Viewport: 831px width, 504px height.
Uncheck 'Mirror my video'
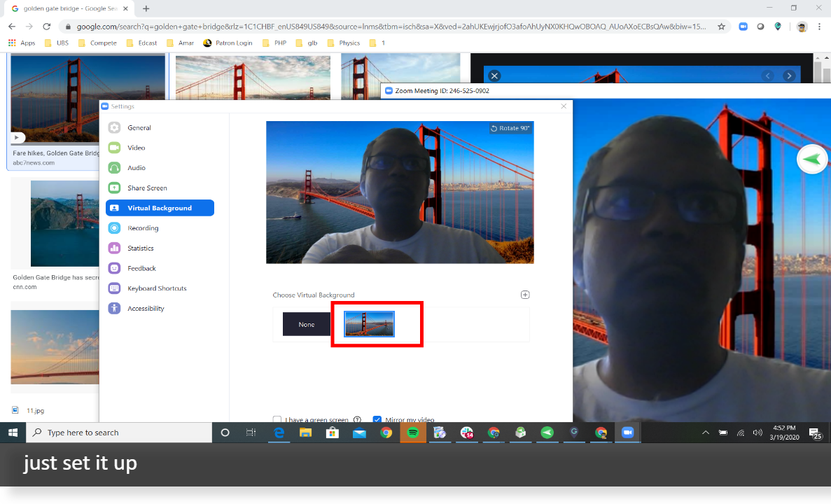point(377,419)
